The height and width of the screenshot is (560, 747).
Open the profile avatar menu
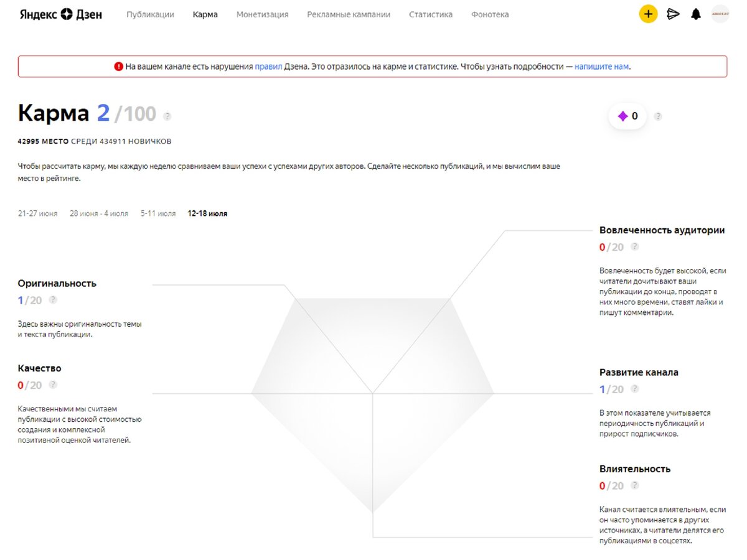pos(720,14)
